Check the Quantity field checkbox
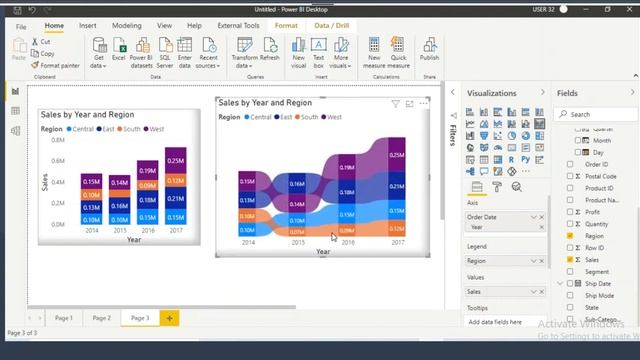This screenshot has width=640, height=360. pos(570,224)
